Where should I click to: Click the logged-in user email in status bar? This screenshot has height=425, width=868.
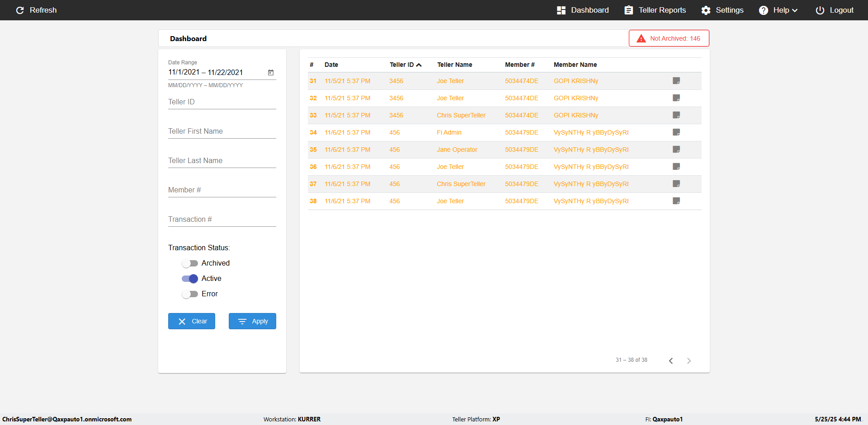pos(67,419)
